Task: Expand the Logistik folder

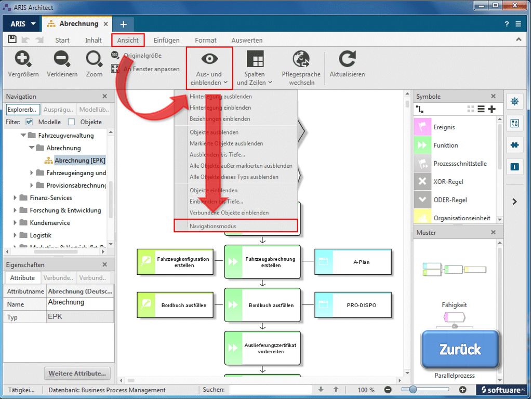Action: 15,235
